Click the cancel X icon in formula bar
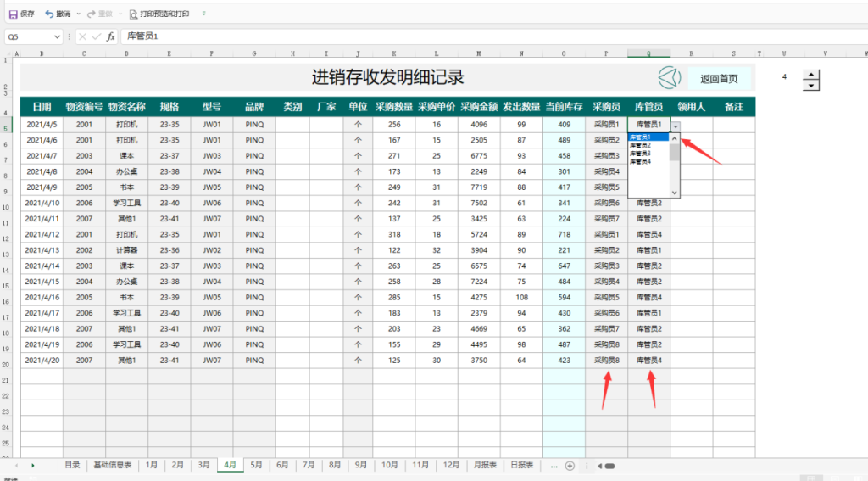868x481 pixels. pos(82,36)
